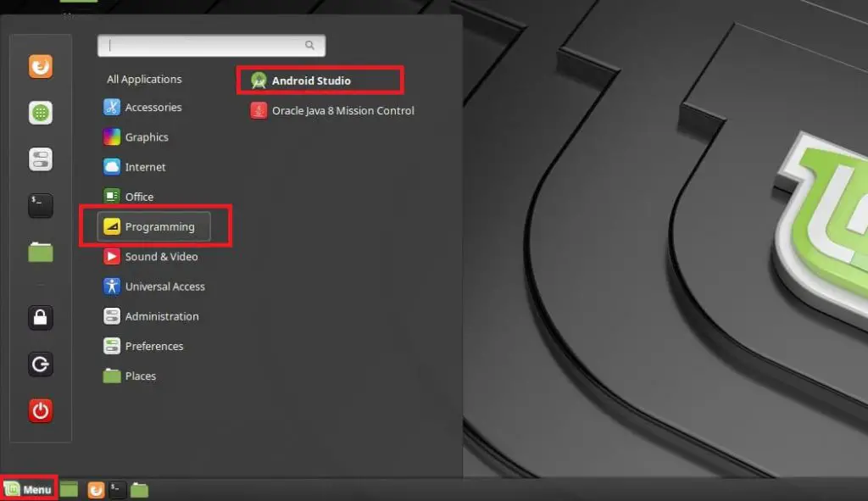Click the red Quit power icon
The width and height of the screenshot is (868, 501).
coord(41,411)
